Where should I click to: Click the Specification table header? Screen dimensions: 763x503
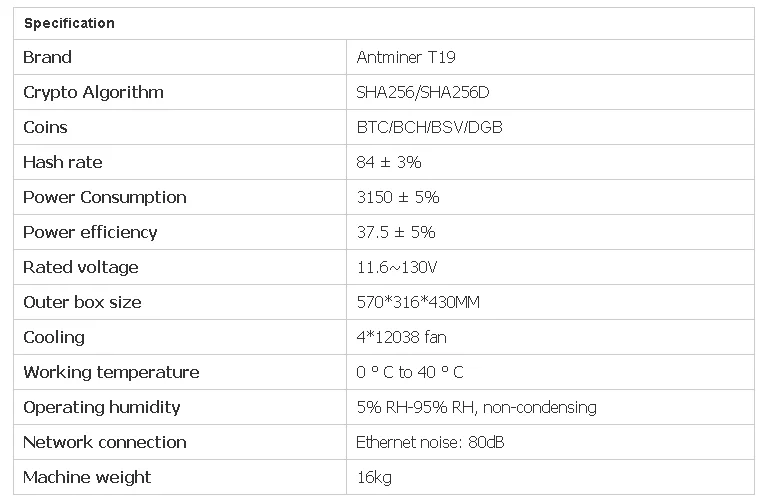pos(69,23)
